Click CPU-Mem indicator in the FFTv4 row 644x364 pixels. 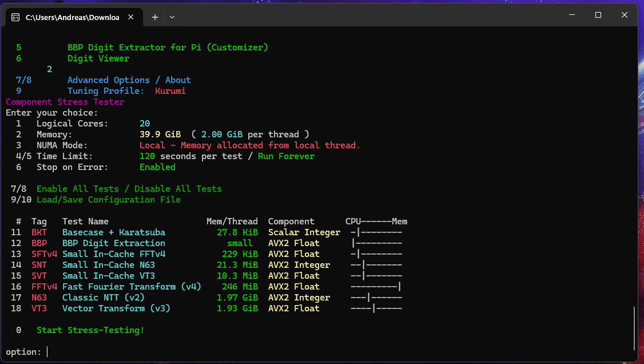376,287
